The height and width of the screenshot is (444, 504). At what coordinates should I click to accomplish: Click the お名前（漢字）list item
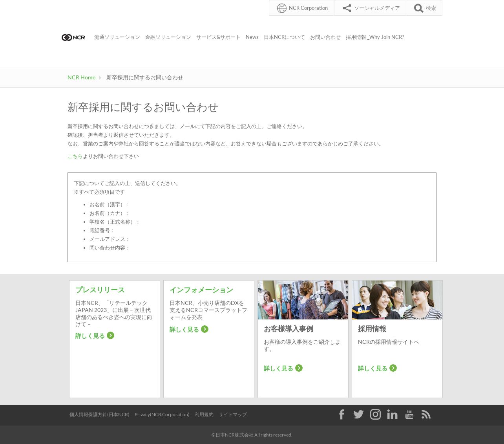tap(110, 205)
